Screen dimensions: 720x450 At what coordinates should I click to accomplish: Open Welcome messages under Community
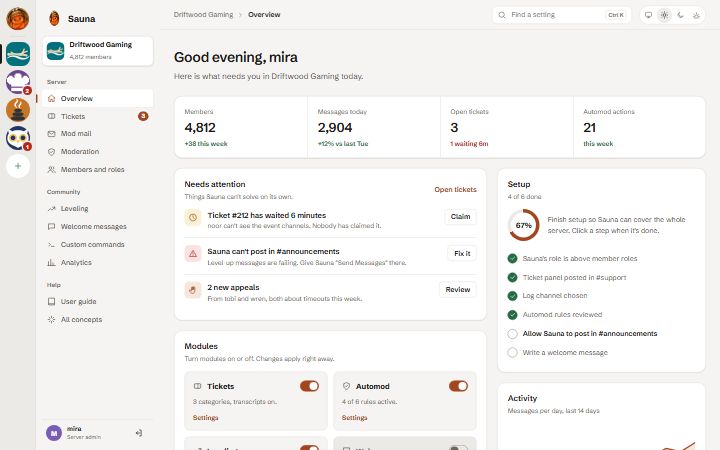click(97, 226)
